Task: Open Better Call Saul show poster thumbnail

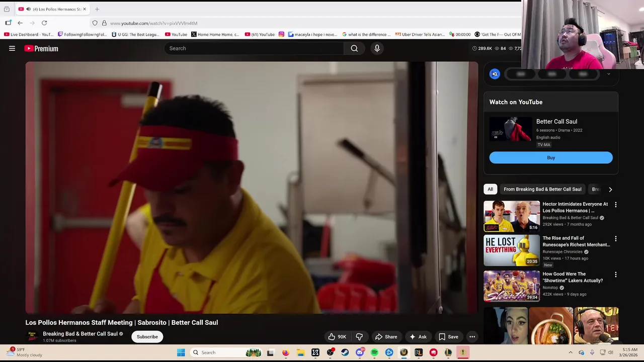Action: click(511, 129)
